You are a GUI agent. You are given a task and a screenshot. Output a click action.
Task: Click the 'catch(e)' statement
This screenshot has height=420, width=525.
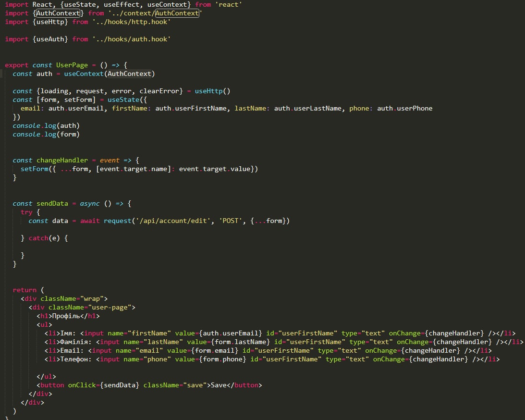tap(44, 238)
